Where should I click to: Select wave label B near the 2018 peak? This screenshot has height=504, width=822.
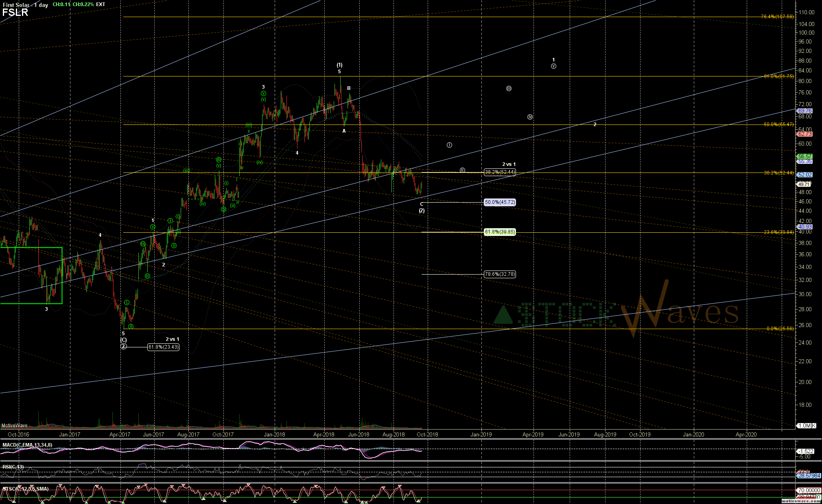349,88
